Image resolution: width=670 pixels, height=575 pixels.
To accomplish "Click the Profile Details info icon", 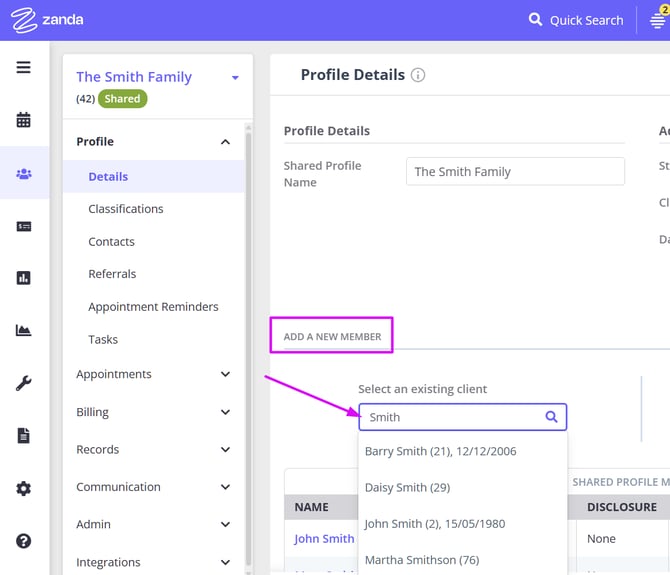I will [418, 75].
